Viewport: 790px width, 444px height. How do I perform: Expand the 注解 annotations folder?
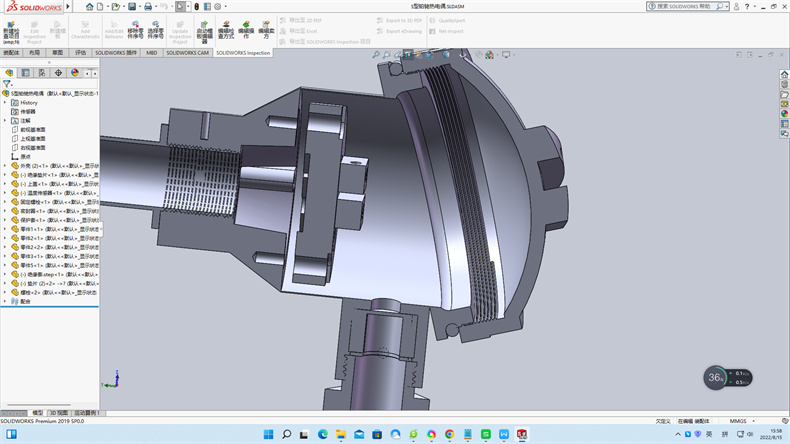(x=5, y=120)
